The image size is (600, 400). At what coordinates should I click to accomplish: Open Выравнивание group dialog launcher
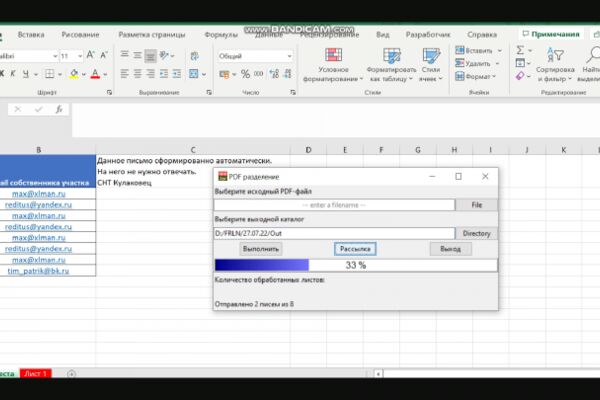click(x=209, y=92)
